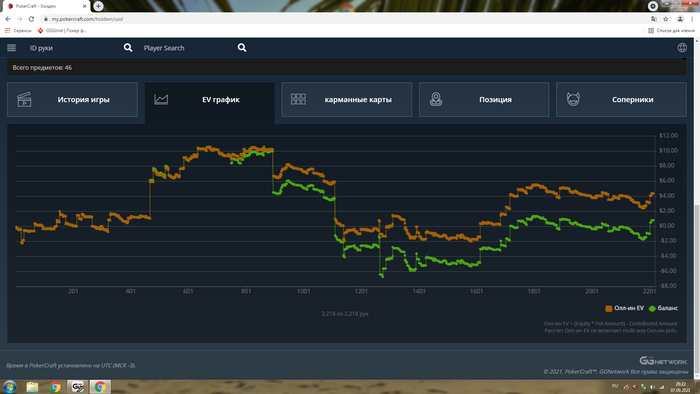Viewport: 700px width, 394px height.
Task: Click the Player Search magnifier icon
Action: click(242, 48)
